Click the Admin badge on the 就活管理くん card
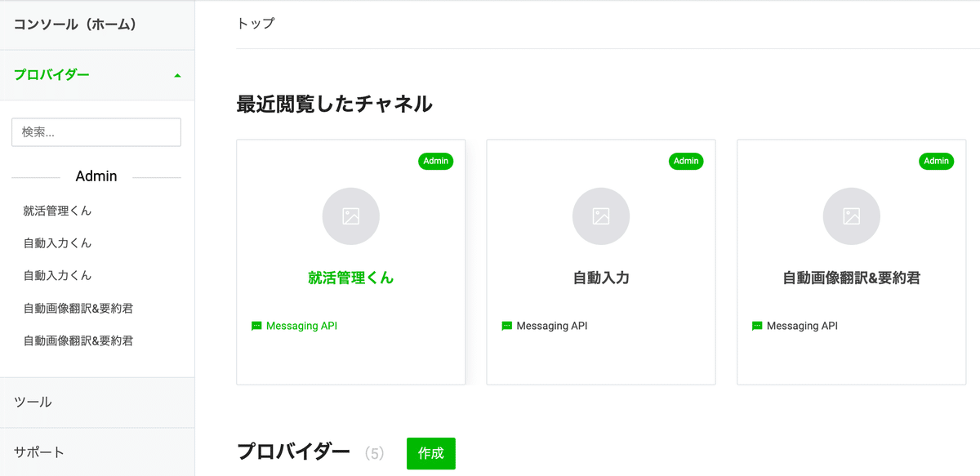980x476 pixels. point(436,161)
